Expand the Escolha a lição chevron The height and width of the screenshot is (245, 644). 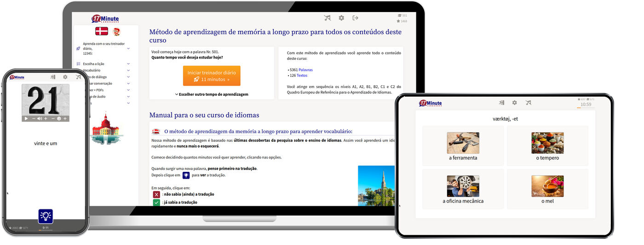[128, 64]
